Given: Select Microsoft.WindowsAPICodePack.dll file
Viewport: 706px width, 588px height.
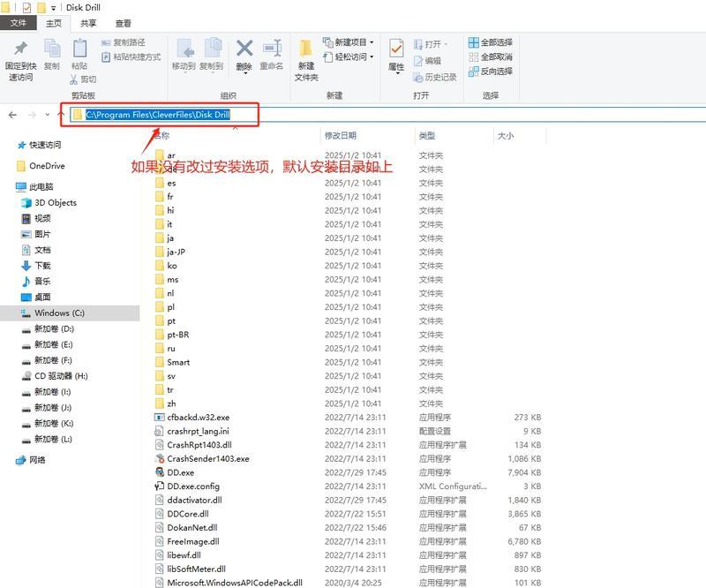Looking at the screenshot, I should 229,583.
